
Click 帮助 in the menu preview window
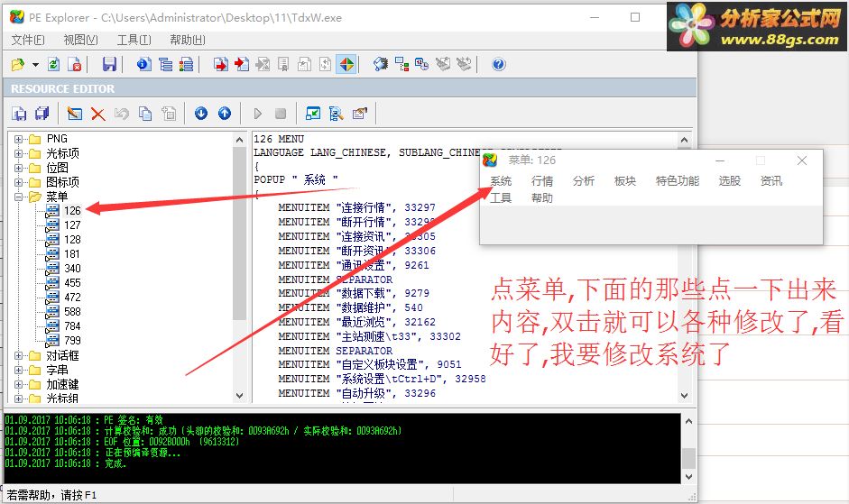click(542, 198)
